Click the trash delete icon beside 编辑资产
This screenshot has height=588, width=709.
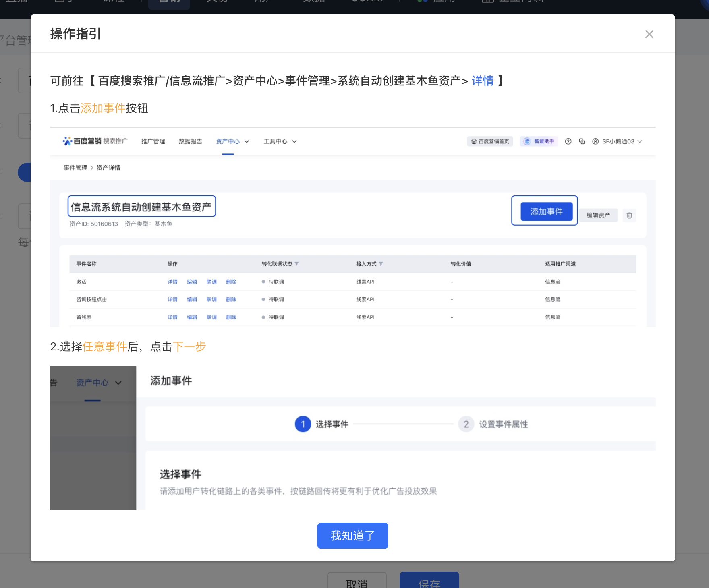(629, 215)
